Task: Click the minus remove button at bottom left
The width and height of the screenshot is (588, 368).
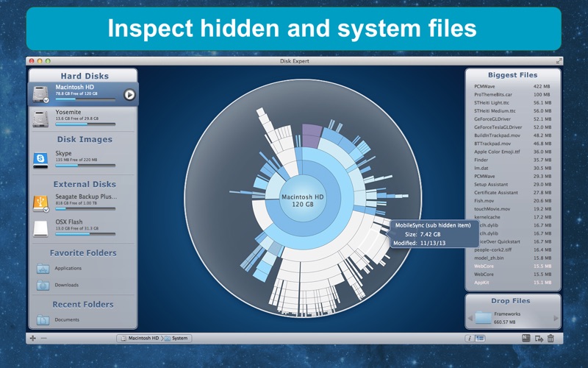Action: 43,338
